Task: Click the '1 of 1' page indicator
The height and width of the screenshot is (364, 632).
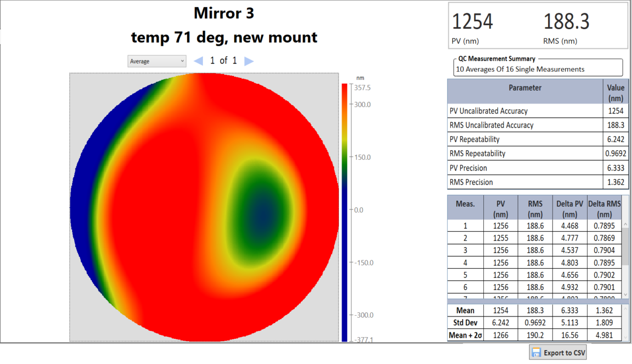Action: tap(223, 60)
